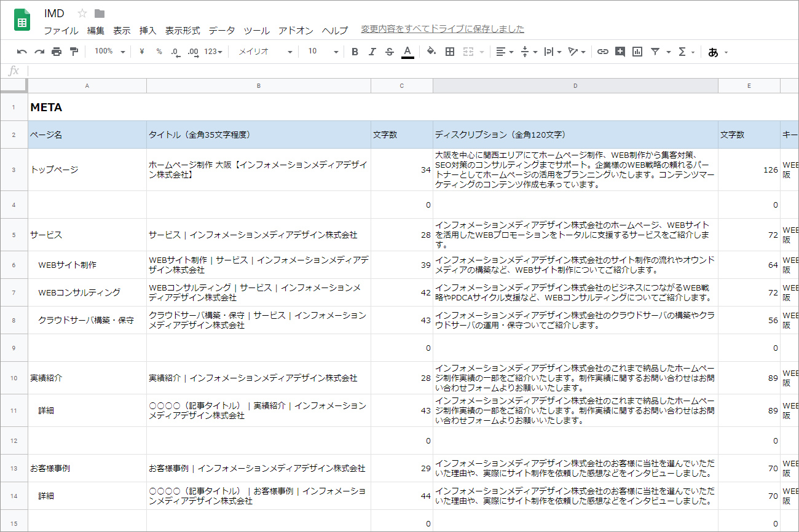This screenshot has height=532, width=799.
Task: Insert a chart icon
Action: pos(637,52)
